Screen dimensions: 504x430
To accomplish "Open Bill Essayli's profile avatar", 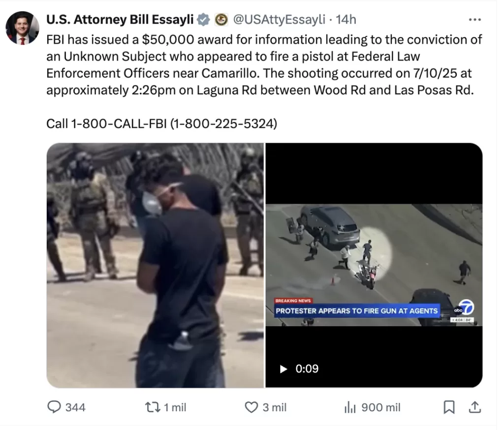I will tap(23, 28).
